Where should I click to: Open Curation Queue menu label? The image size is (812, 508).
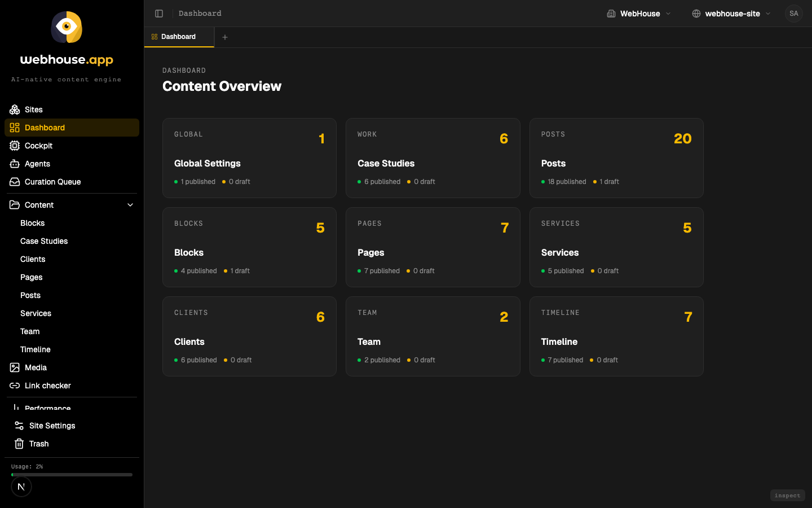[52, 182]
